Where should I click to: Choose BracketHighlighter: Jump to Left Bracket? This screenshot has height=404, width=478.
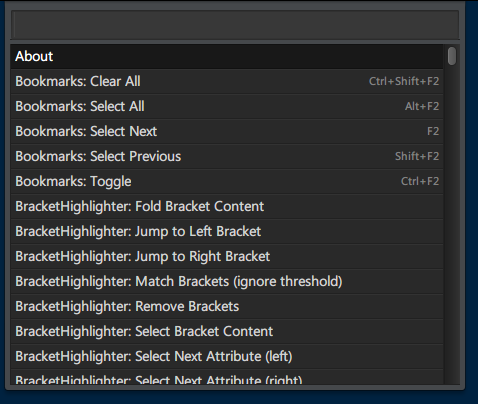[x=227, y=232]
